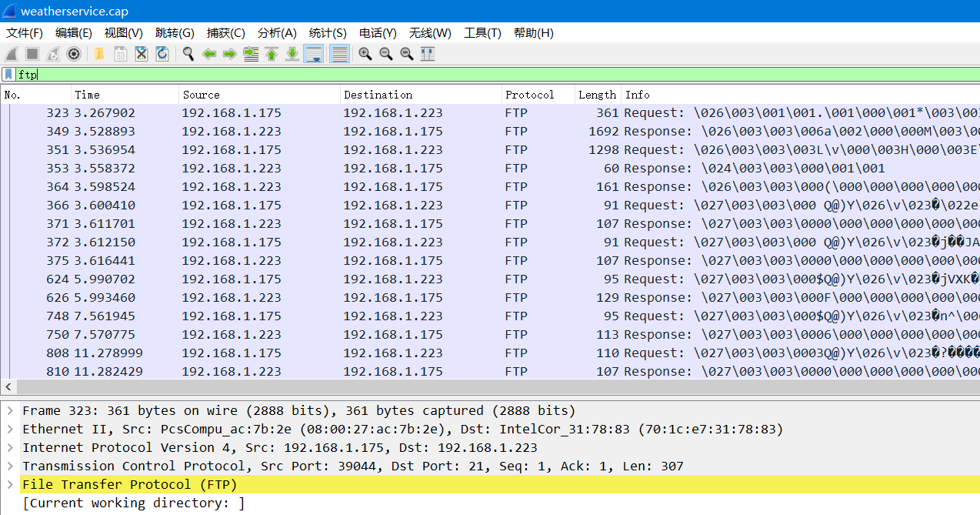Screen dimensions: 980x515
Task: Stop the running capture
Action: tap(31, 54)
